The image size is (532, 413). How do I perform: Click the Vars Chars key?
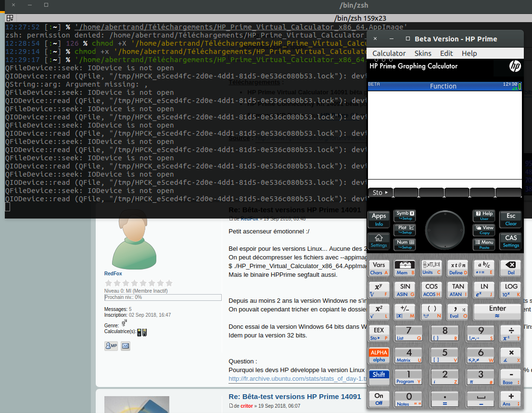379,268
